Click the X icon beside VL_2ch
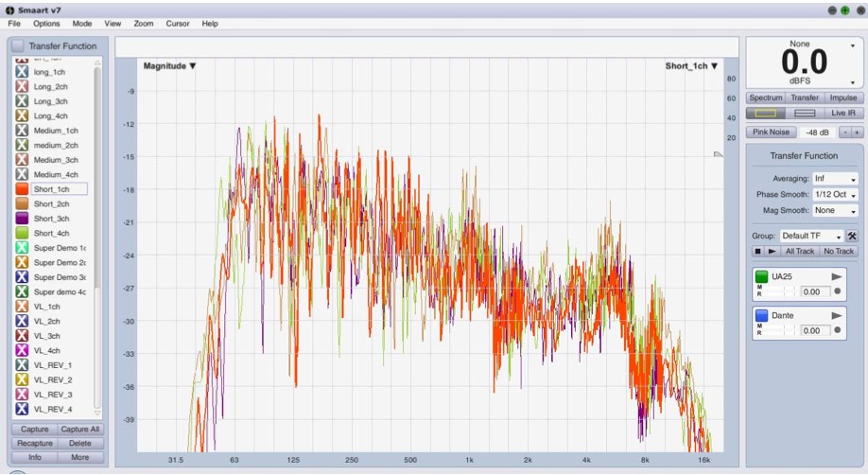This screenshot has height=475, width=868. pyautogui.click(x=22, y=321)
